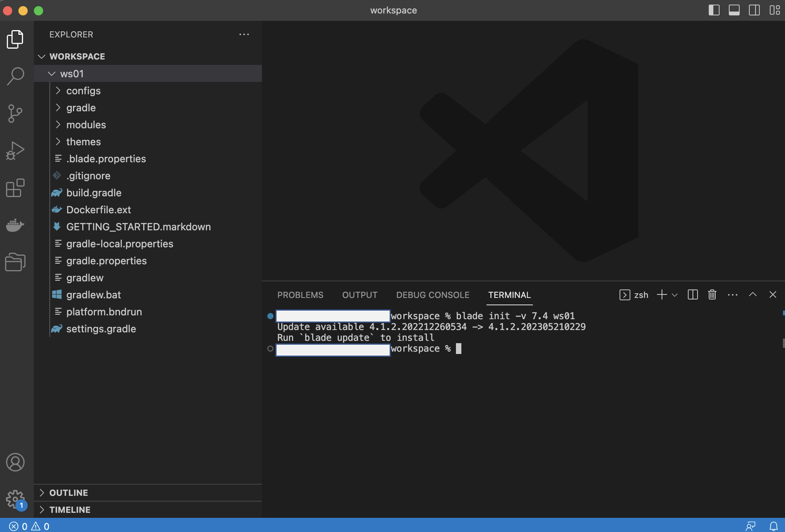Expand the OUTLINE section
The image size is (785, 532).
69,492
